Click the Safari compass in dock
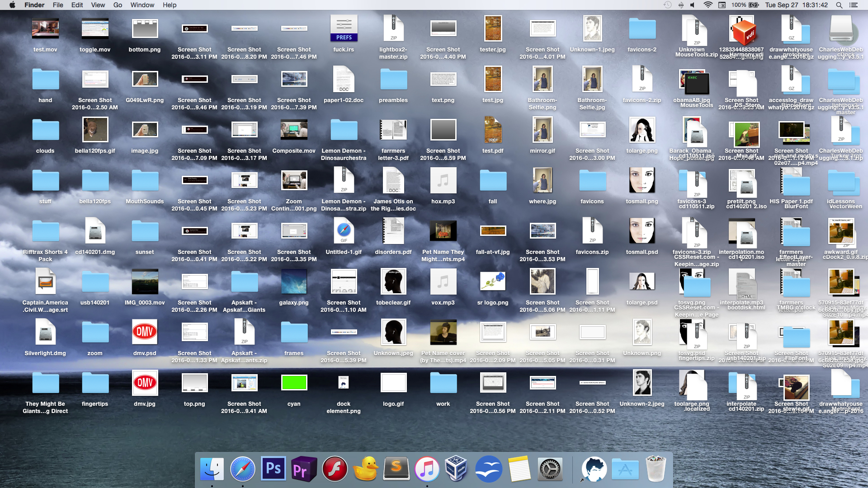Screen dimensions: 868x488 [242, 469]
